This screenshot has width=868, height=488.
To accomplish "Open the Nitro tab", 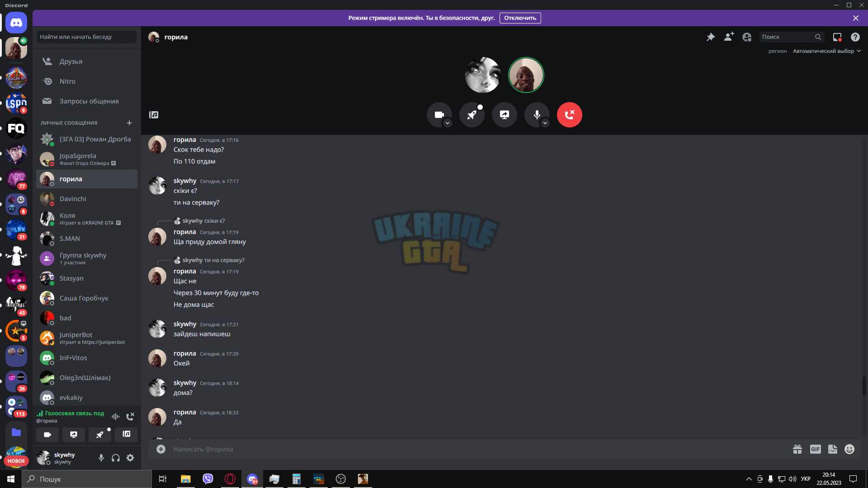I will pyautogui.click(x=87, y=81).
